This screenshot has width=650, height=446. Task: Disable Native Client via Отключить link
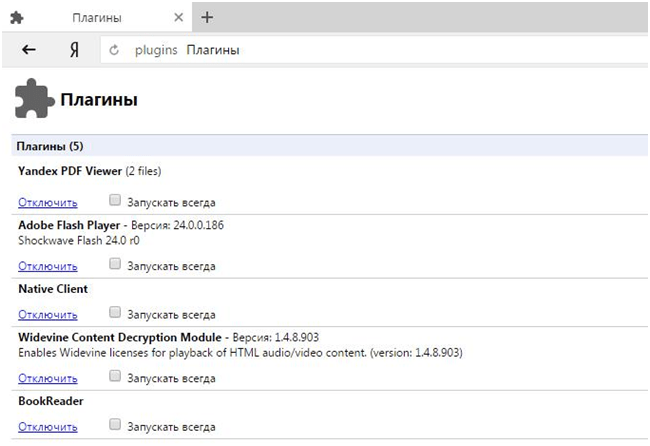click(x=48, y=315)
